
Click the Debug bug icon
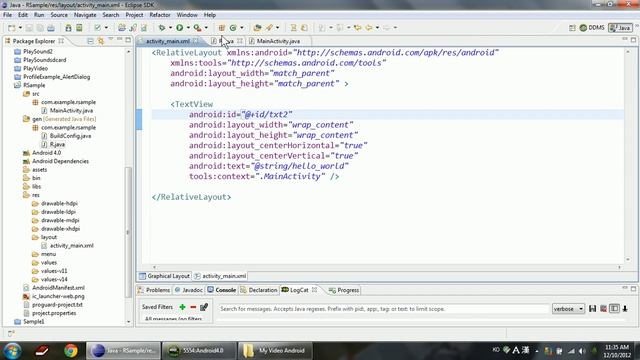click(x=162, y=28)
